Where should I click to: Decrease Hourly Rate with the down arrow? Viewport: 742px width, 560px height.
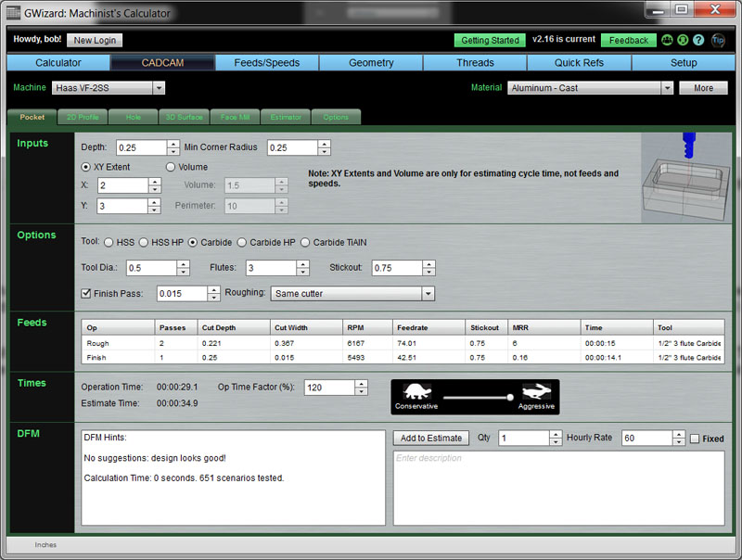click(679, 441)
